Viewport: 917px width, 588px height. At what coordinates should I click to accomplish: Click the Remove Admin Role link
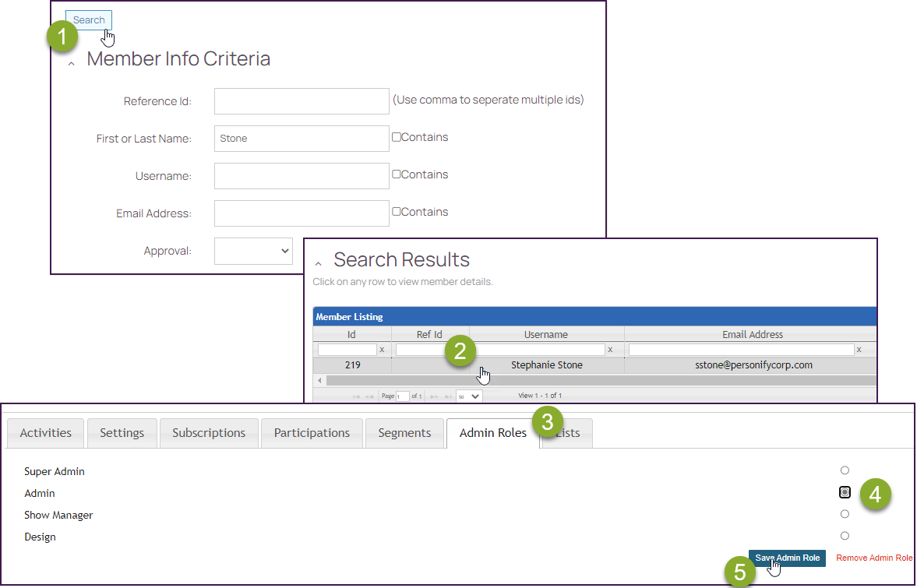(x=874, y=558)
